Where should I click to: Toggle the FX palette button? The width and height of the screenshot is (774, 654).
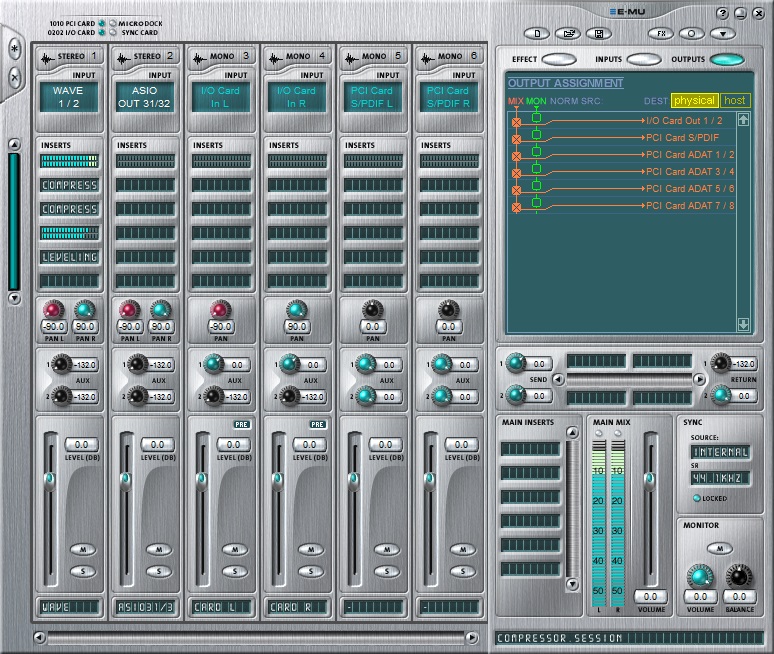(x=660, y=34)
